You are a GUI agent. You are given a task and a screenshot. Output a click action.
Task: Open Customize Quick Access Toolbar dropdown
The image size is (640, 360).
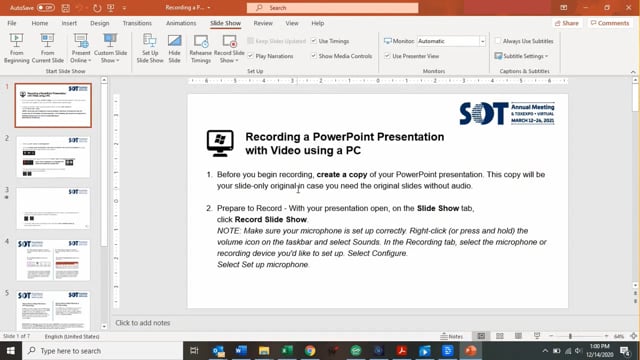coord(124,8)
